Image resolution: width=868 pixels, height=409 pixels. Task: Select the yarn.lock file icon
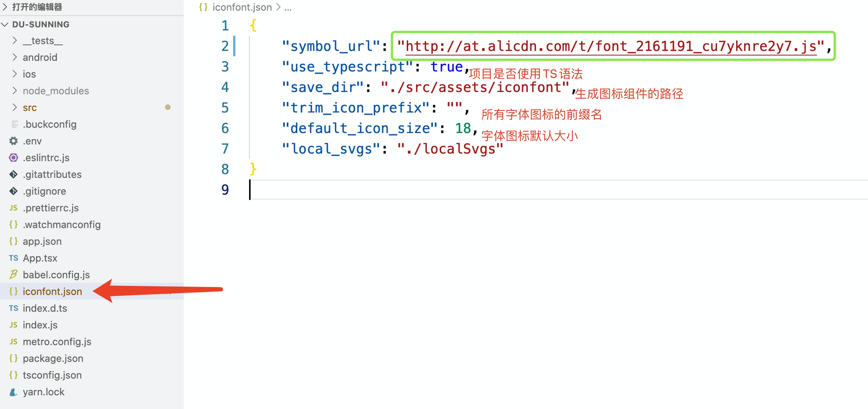click(x=13, y=392)
